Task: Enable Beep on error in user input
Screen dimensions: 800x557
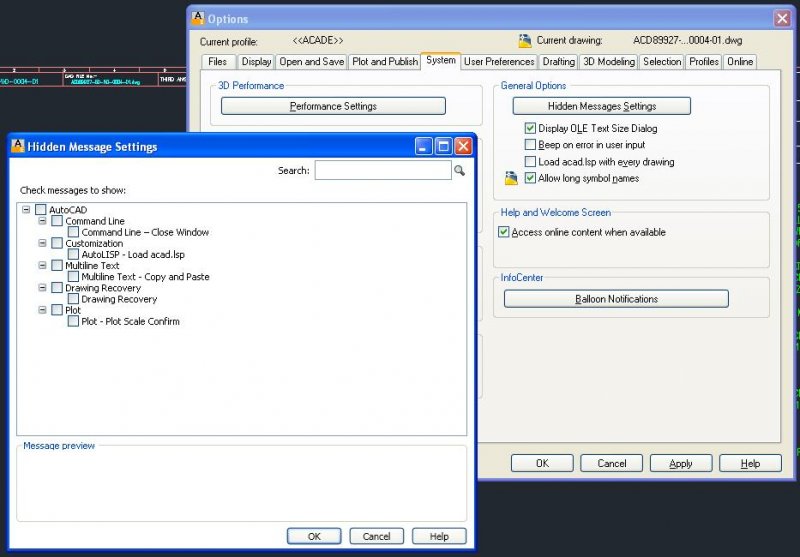Action: pos(530,145)
